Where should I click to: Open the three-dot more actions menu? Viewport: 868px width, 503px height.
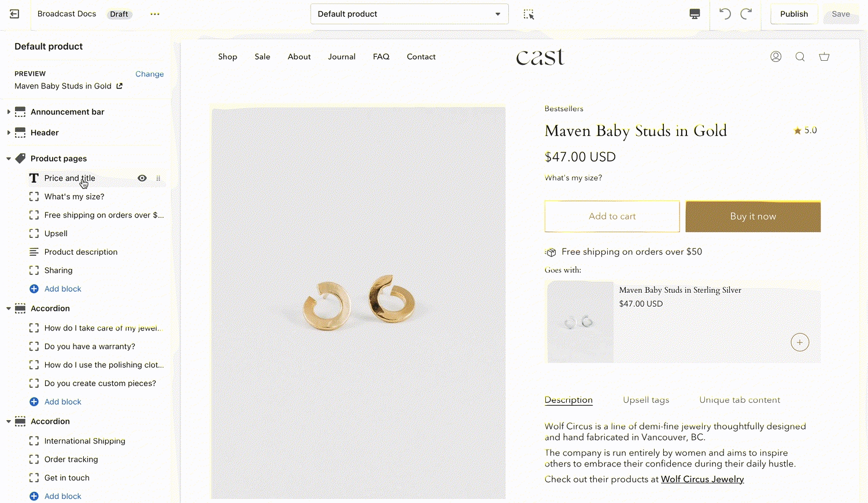coord(154,14)
